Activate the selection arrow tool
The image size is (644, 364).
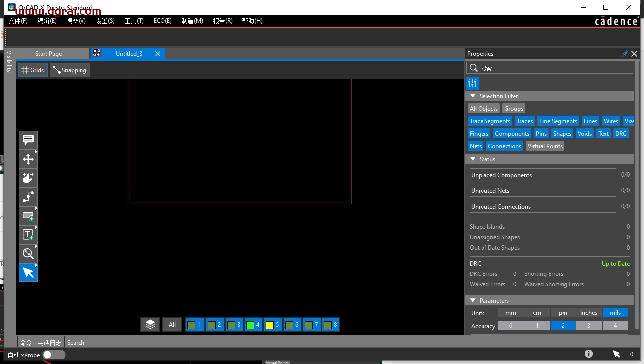(28, 273)
